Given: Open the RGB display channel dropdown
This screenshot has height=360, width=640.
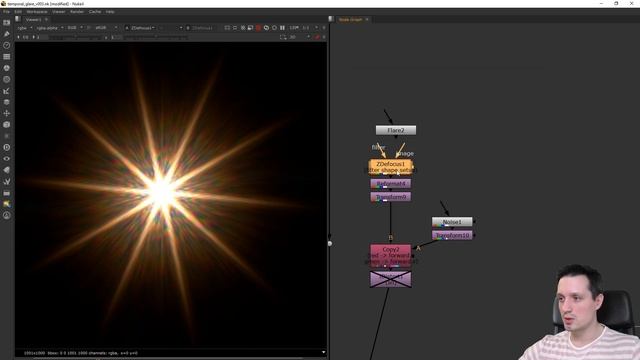Looking at the screenshot, I should [x=75, y=28].
